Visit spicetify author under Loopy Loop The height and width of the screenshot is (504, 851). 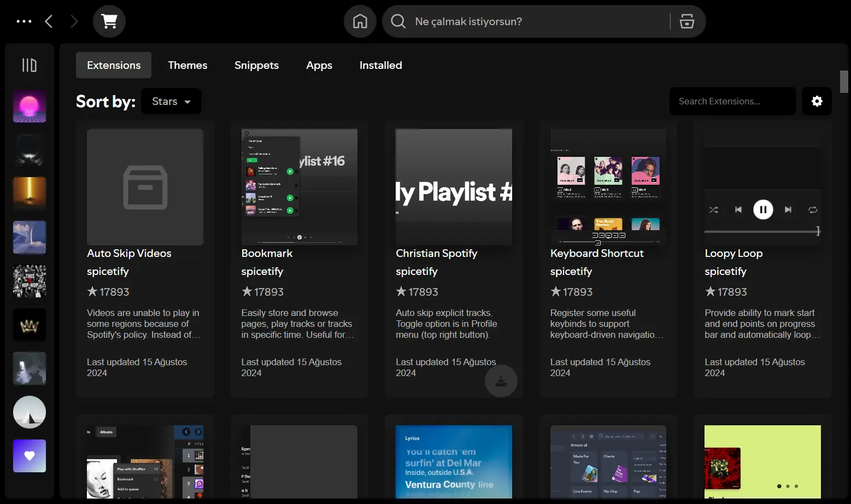[x=725, y=272]
